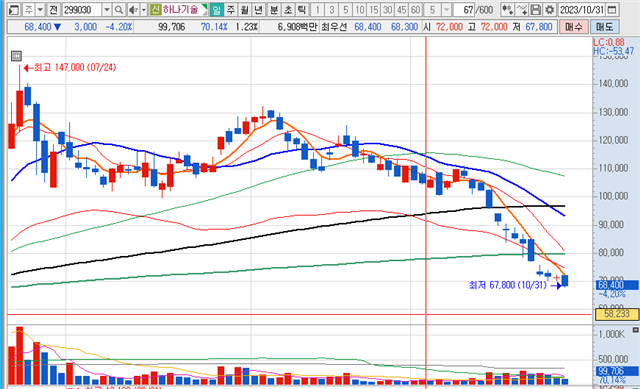Switch to the 월 monthly chart period
The height and width of the screenshot is (389, 640).
click(x=244, y=9)
